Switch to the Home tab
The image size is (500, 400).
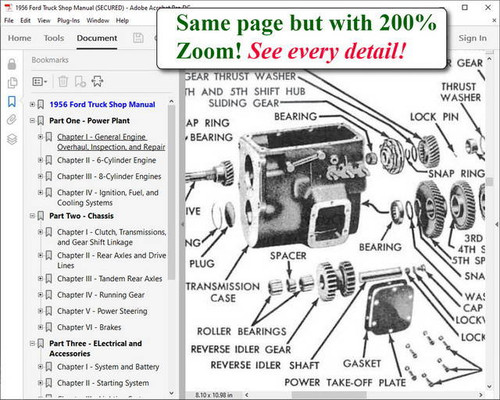[19, 38]
